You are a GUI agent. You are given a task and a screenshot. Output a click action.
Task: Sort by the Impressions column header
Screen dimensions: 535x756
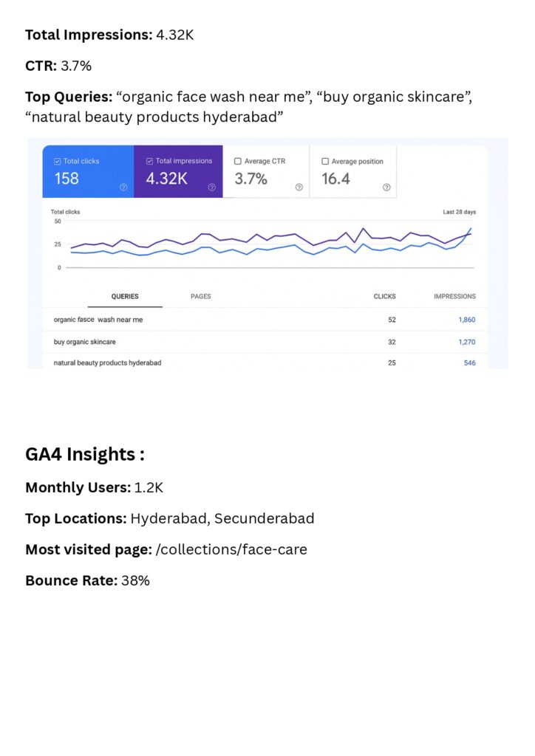454,297
